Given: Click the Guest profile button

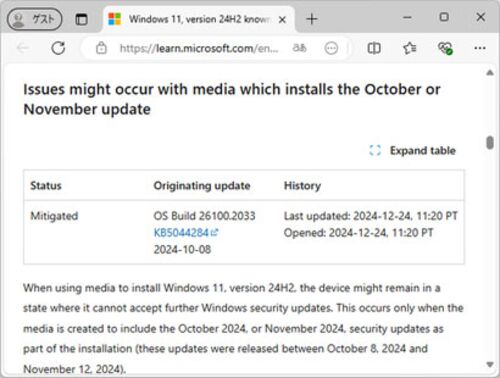Looking at the screenshot, I should click(x=34, y=19).
